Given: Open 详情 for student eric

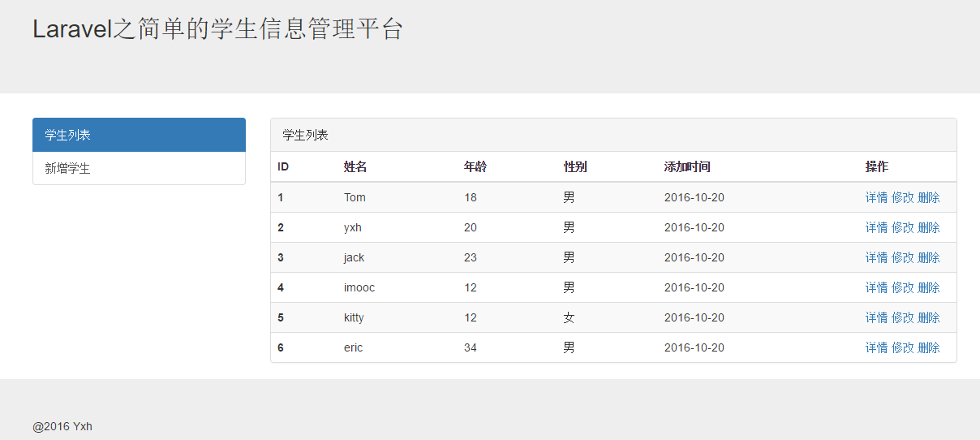Looking at the screenshot, I should tap(876, 347).
